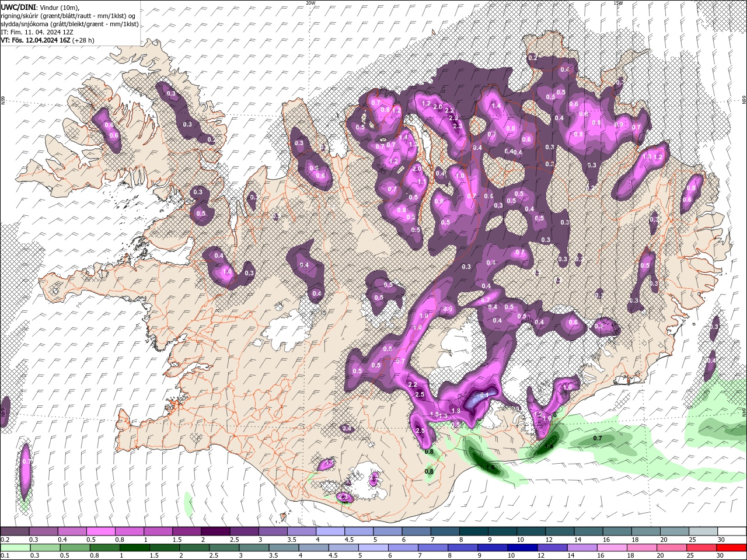The height and width of the screenshot is (560, 747).
Task: Click the '0.1' label under the bottom scale
Action: (6, 556)
